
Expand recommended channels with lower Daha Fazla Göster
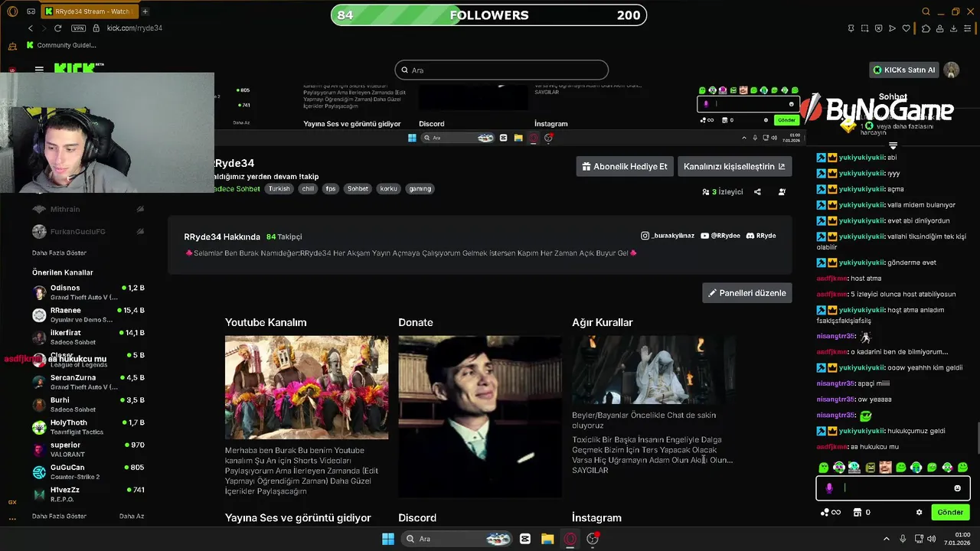(59, 517)
